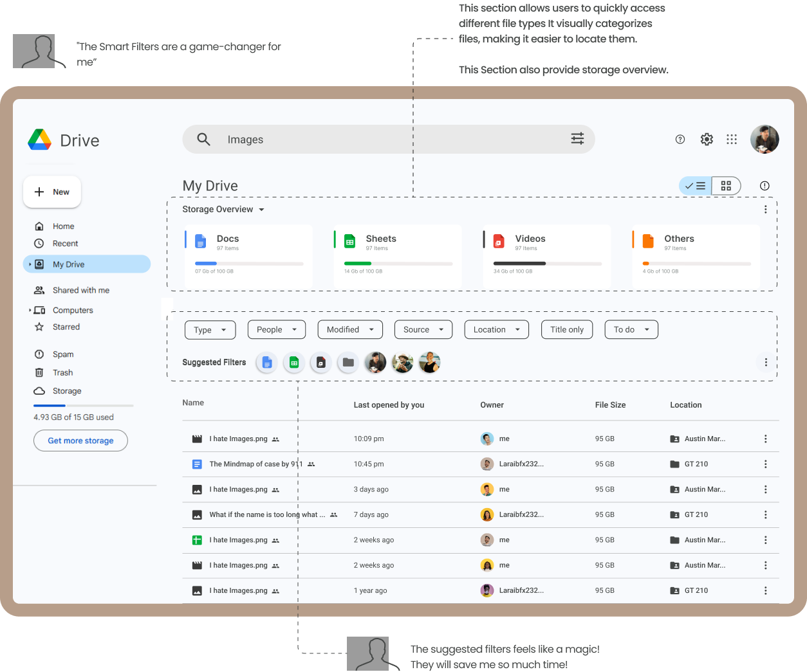807x672 pixels.
Task: Click Get more storage button
Action: (80, 440)
